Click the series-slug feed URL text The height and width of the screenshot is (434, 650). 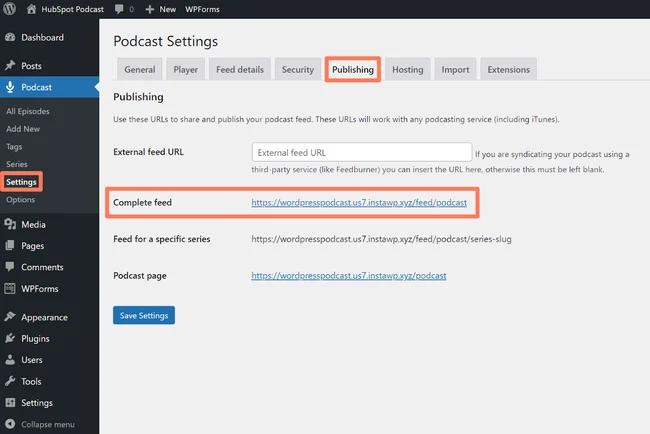pos(381,239)
